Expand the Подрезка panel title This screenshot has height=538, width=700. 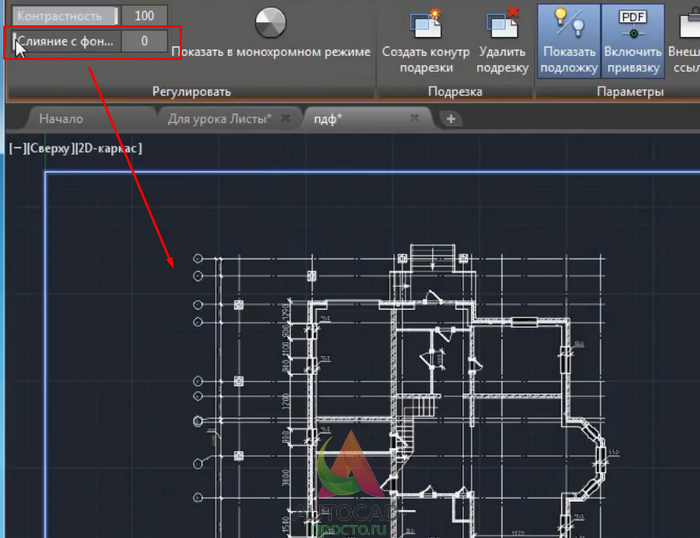(x=455, y=92)
